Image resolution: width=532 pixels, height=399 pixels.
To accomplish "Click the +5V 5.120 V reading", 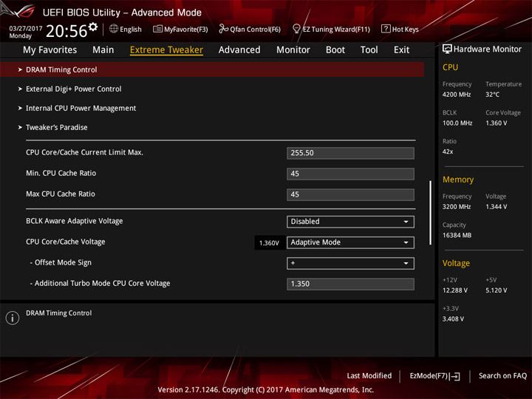I will pyautogui.click(x=496, y=290).
